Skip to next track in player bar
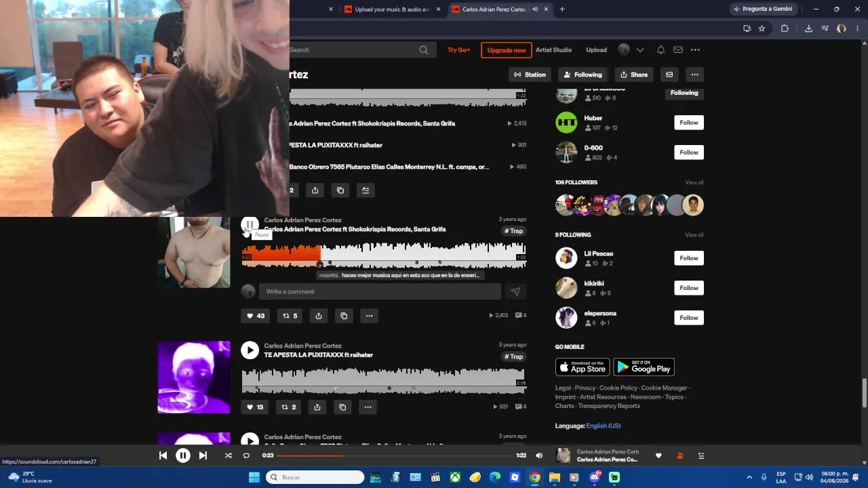Viewport: 868px width, 488px height. coord(203,455)
